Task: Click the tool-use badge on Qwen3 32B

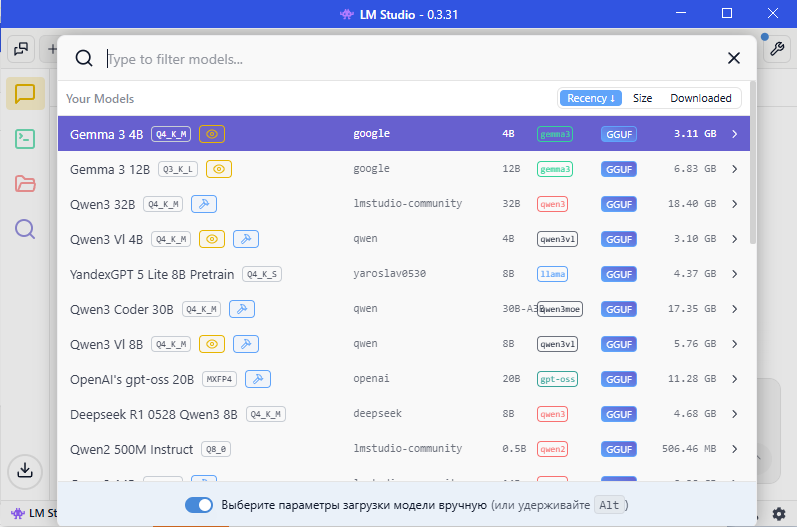Action: pos(203,204)
